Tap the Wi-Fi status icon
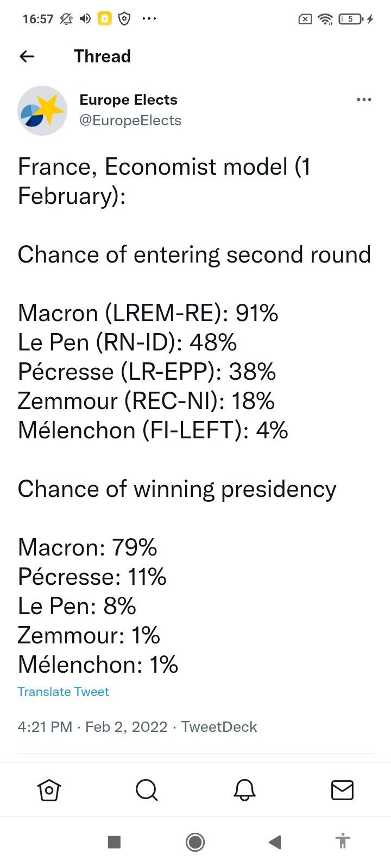 tap(325, 20)
